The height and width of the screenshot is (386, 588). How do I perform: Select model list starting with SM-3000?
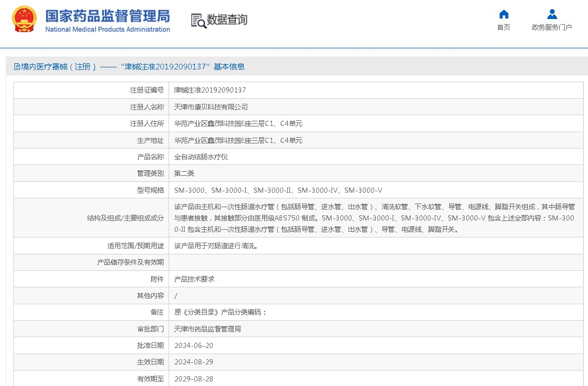click(x=278, y=190)
